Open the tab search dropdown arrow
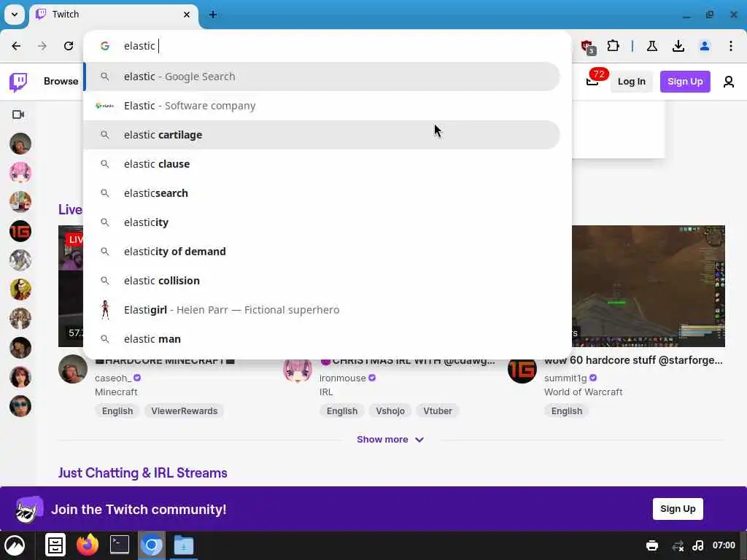 click(x=15, y=15)
